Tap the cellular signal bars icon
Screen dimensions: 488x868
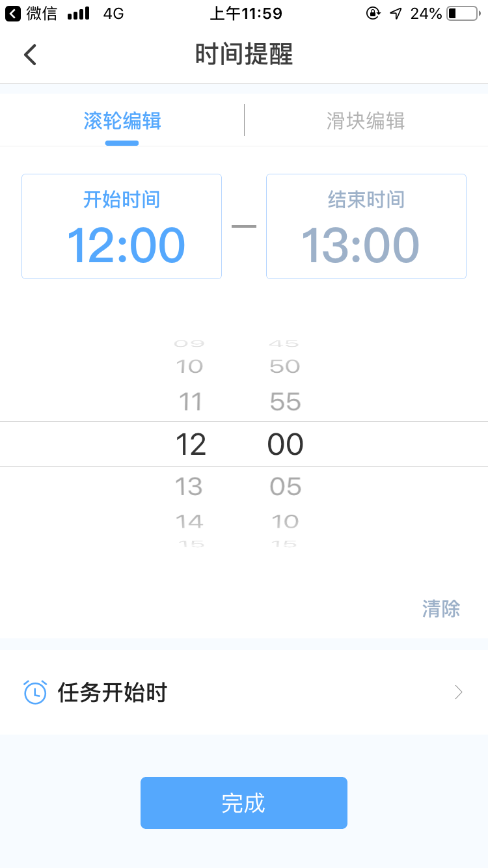(78, 14)
